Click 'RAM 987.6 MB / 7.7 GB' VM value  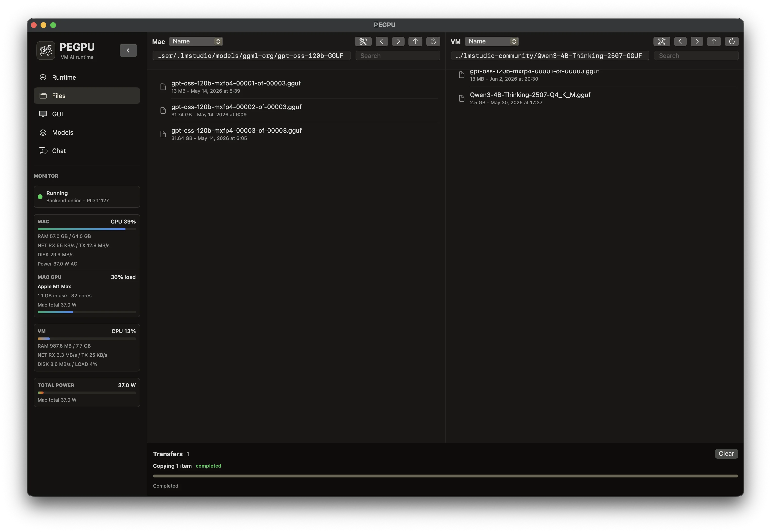click(x=64, y=346)
